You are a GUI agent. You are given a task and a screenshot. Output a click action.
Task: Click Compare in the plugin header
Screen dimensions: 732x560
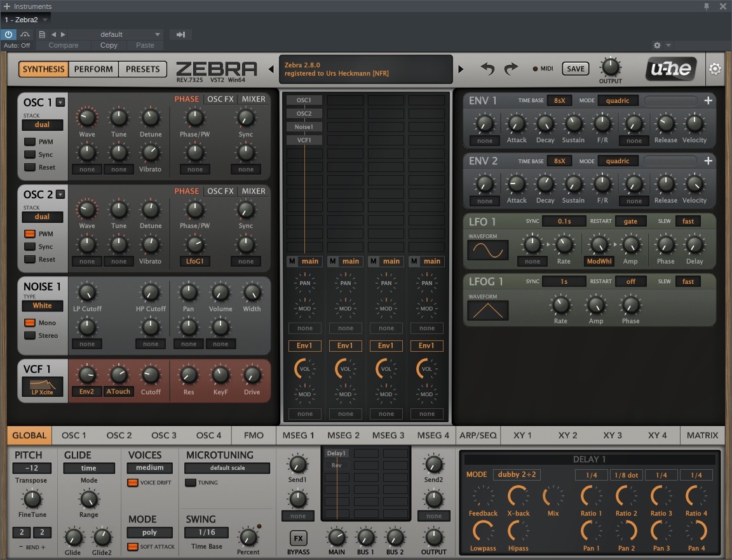(x=64, y=45)
